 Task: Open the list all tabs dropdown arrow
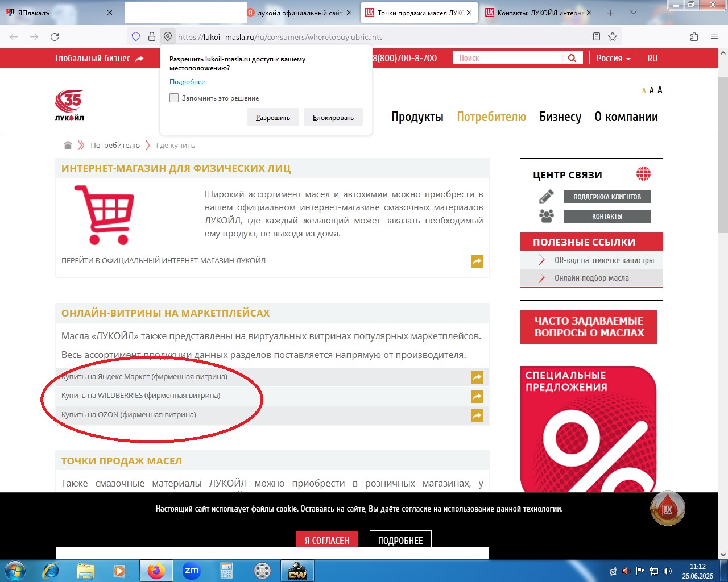pos(634,13)
